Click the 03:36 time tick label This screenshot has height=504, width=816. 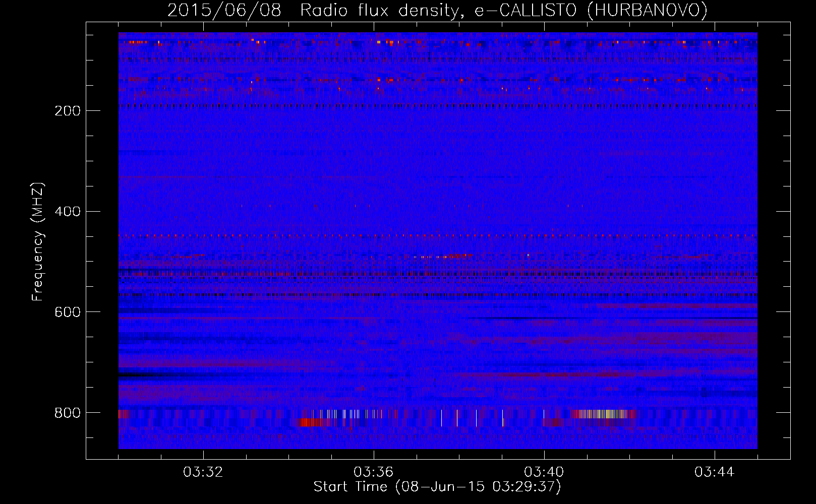click(373, 472)
